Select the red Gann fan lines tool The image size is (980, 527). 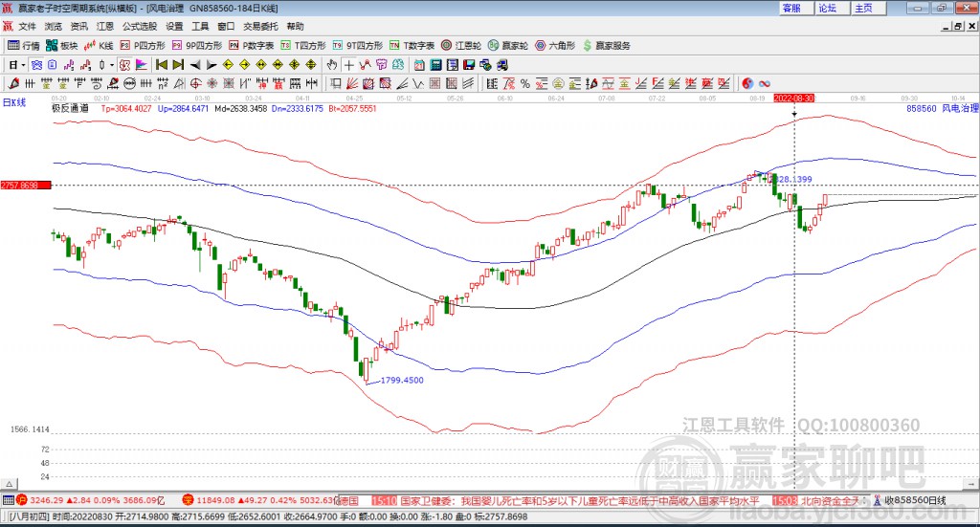tap(351, 83)
